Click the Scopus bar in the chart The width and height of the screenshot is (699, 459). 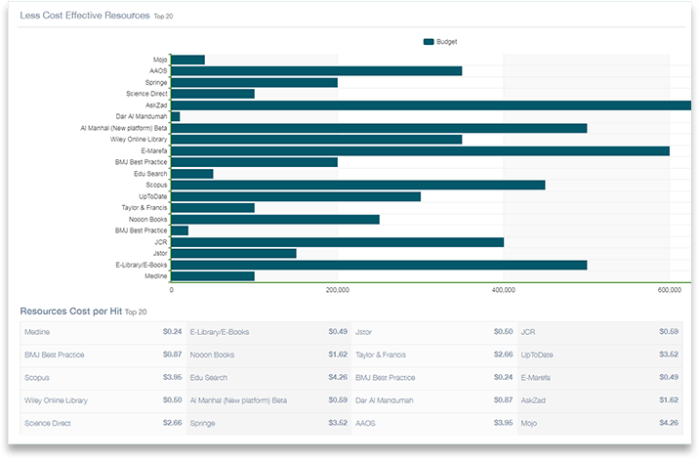pyautogui.click(x=358, y=185)
